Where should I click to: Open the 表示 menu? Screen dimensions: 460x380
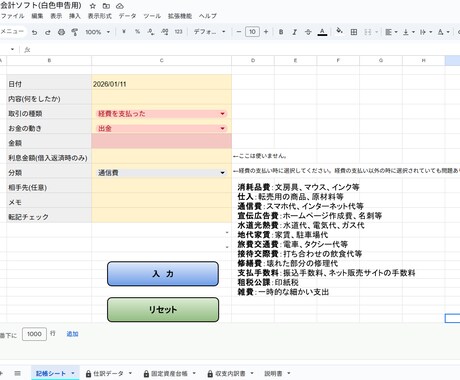56,16
